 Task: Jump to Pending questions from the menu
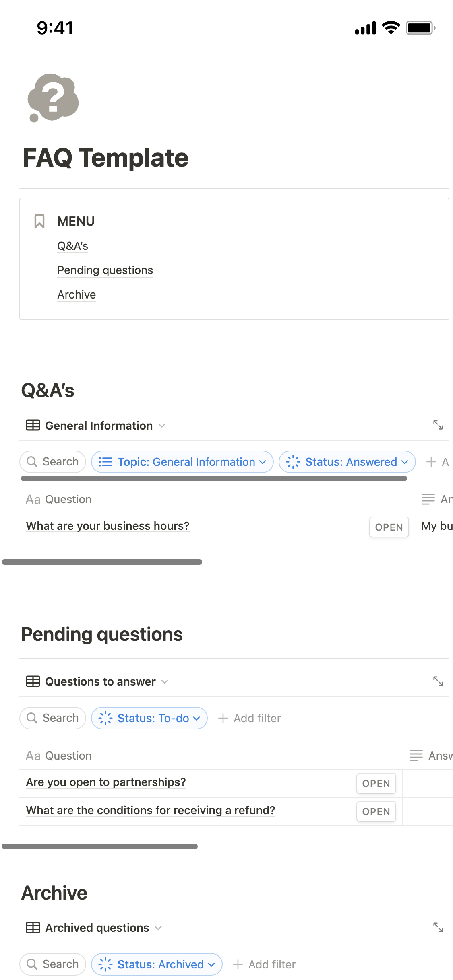tap(105, 270)
